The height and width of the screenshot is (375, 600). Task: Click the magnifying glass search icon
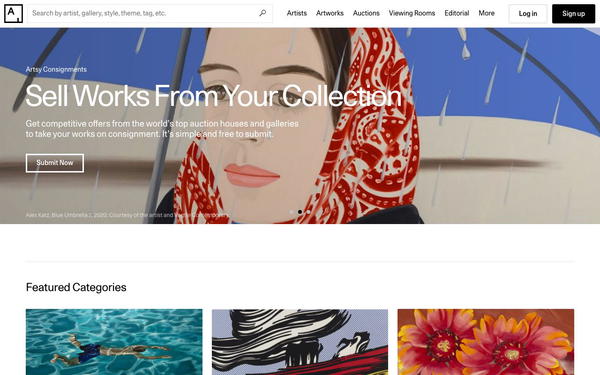(x=262, y=13)
